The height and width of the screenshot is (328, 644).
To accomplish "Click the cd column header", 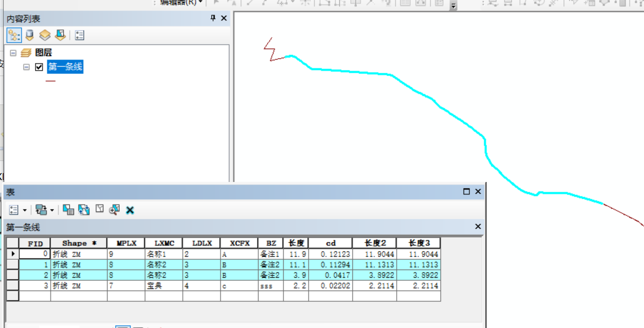I will tap(330, 243).
